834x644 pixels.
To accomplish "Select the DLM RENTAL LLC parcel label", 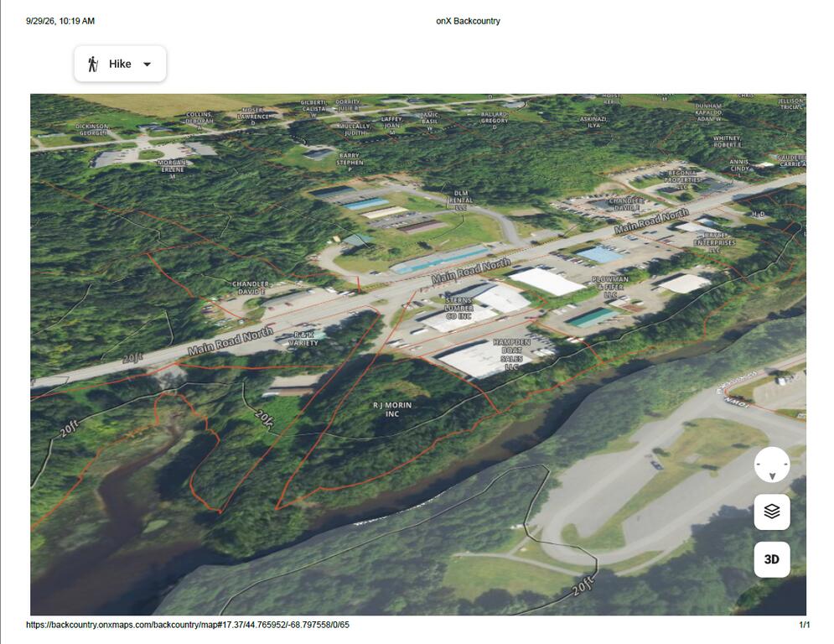I will coord(461,200).
